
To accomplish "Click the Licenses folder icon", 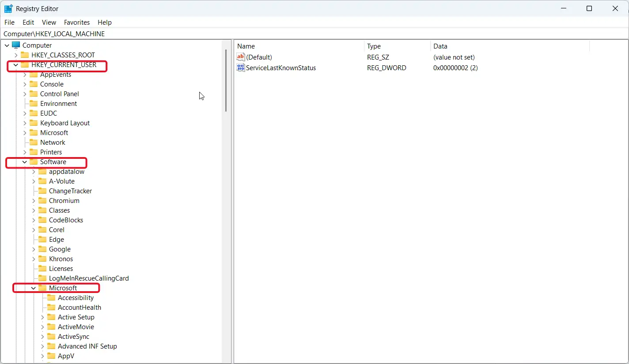I will pos(42,268).
